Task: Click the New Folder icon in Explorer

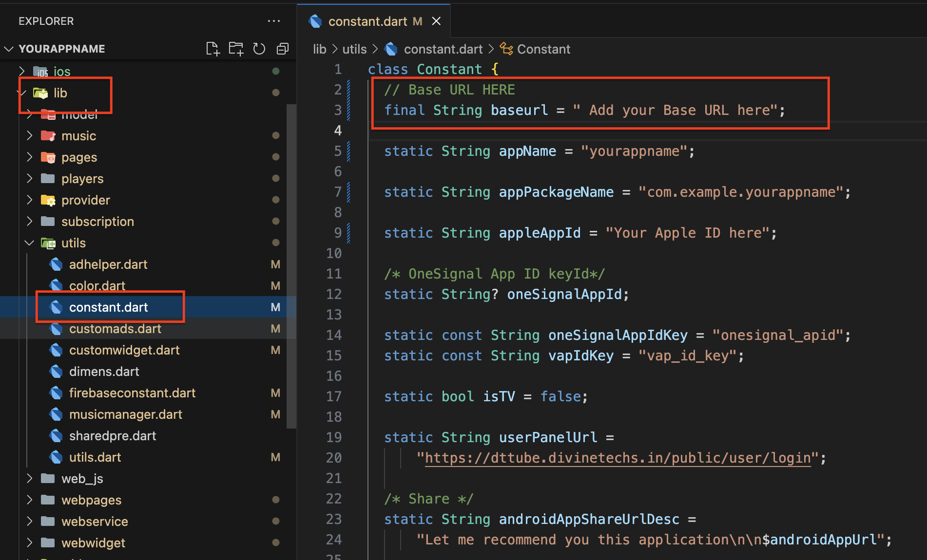Action: click(x=236, y=49)
